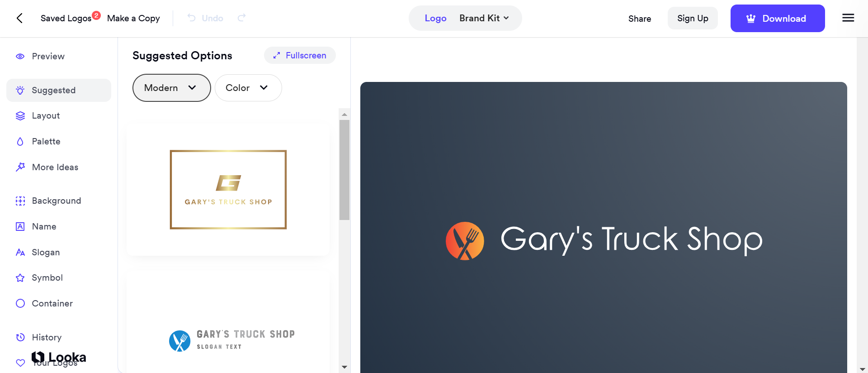Click the History clock icon

(x=20, y=337)
